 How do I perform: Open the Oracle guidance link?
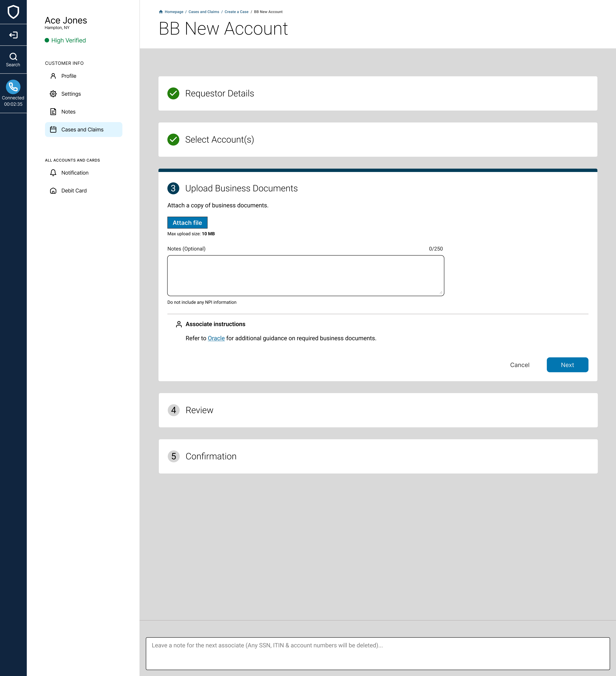click(216, 338)
